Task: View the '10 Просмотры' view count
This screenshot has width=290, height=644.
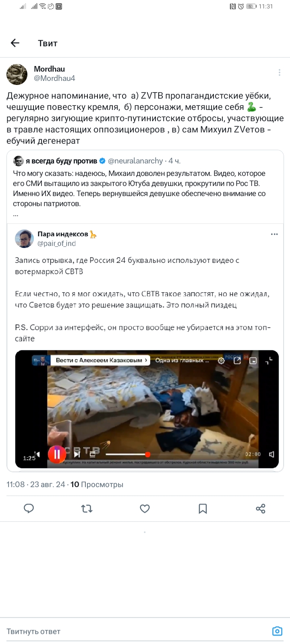Action: pyautogui.click(x=97, y=484)
